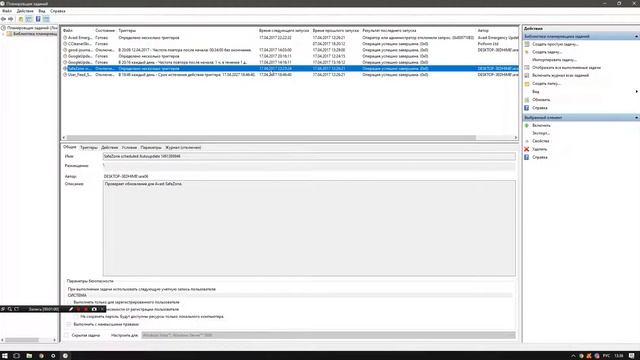This screenshot has height=360, width=640.
Task: Select the Планировщик заданий root tree item
Action: coord(32,28)
